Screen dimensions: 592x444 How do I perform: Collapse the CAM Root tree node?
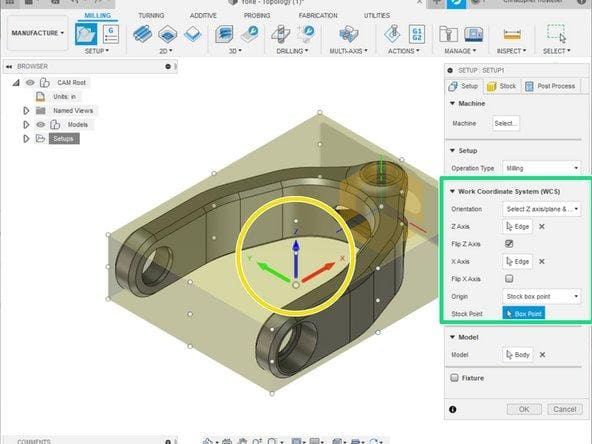pyautogui.click(x=16, y=82)
